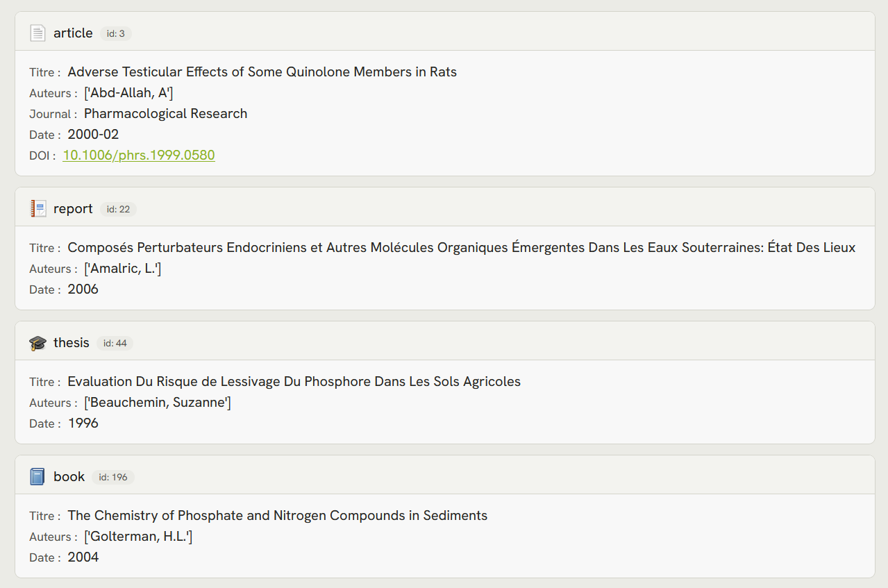Click author 'Beauchemin, Suzanne'
The image size is (888, 588).
pyautogui.click(x=158, y=403)
